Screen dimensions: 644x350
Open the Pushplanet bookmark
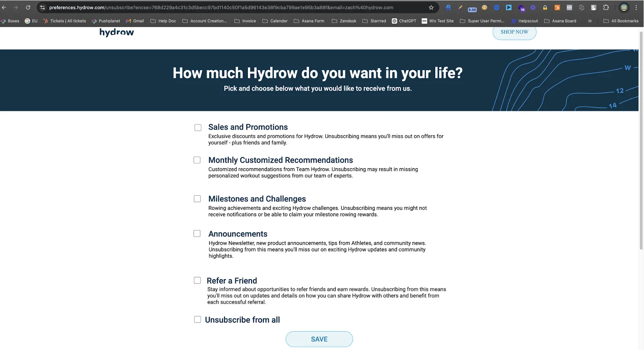[106, 21]
